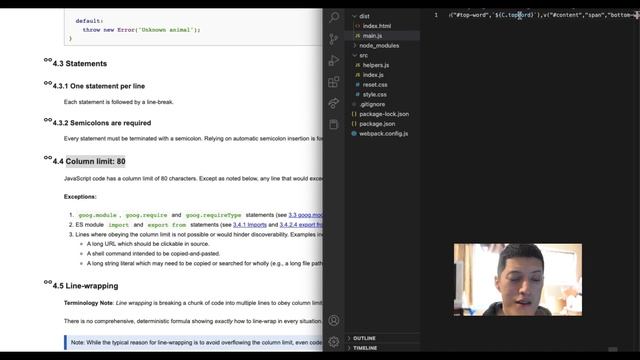Open the Run and Debug view
Screen dimensions: 640x360
[334, 60]
